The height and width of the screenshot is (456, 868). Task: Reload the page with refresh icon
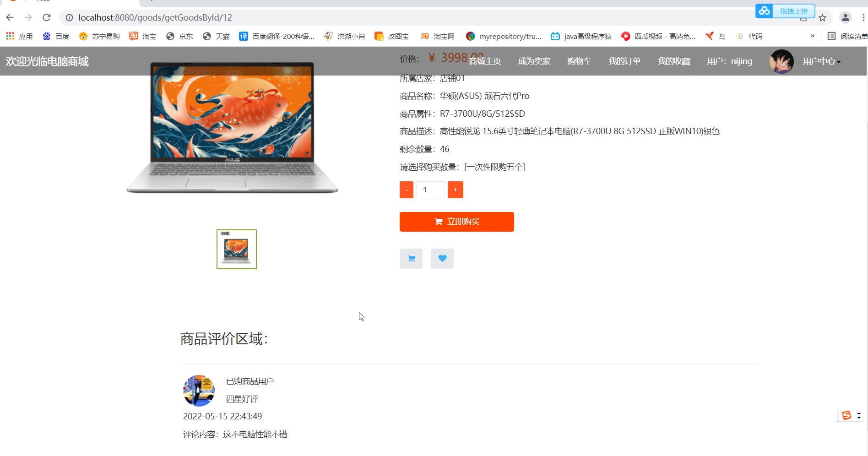(x=46, y=17)
